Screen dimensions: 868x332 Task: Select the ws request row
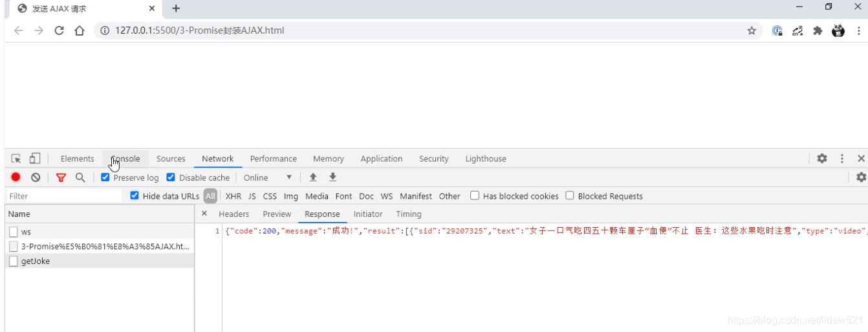pos(99,232)
